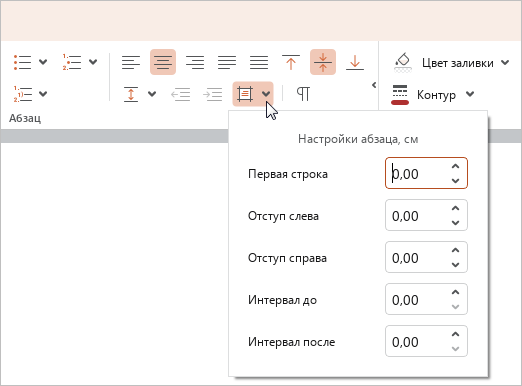Viewport: 522px width, 386px height.
Task: Click Контур label
Action: pos(436,95)
